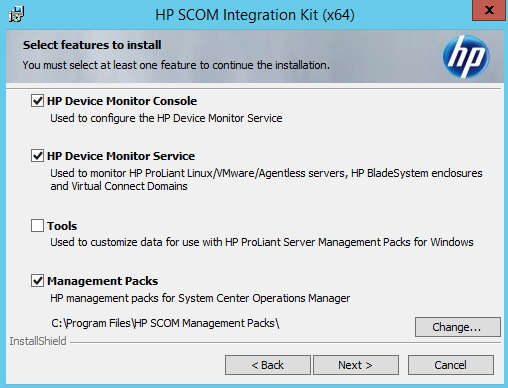Viewport: 508px width, 388px height.
Task: Proceed with the Next > button
Action: click(x=356, y=365)
